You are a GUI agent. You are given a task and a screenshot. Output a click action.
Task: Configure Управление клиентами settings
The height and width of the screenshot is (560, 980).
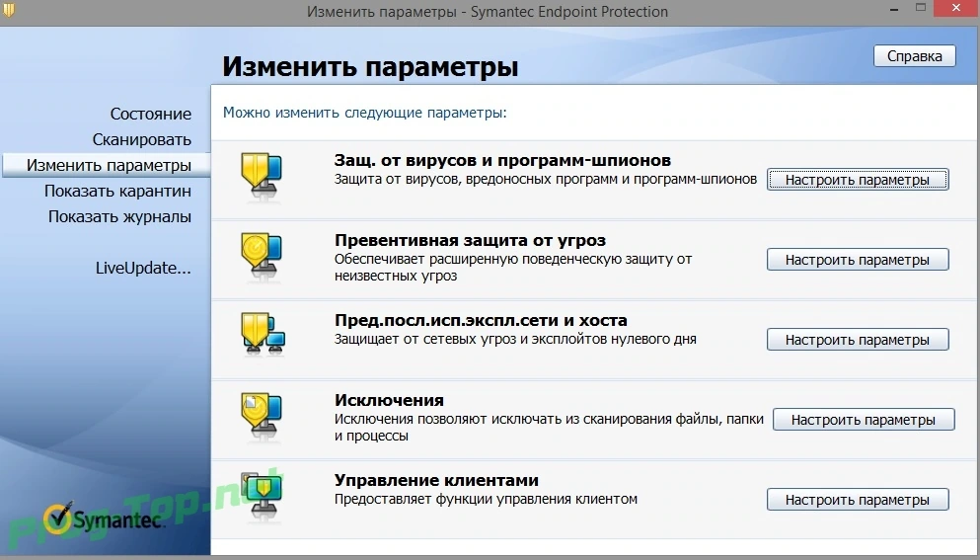[858, 500]
